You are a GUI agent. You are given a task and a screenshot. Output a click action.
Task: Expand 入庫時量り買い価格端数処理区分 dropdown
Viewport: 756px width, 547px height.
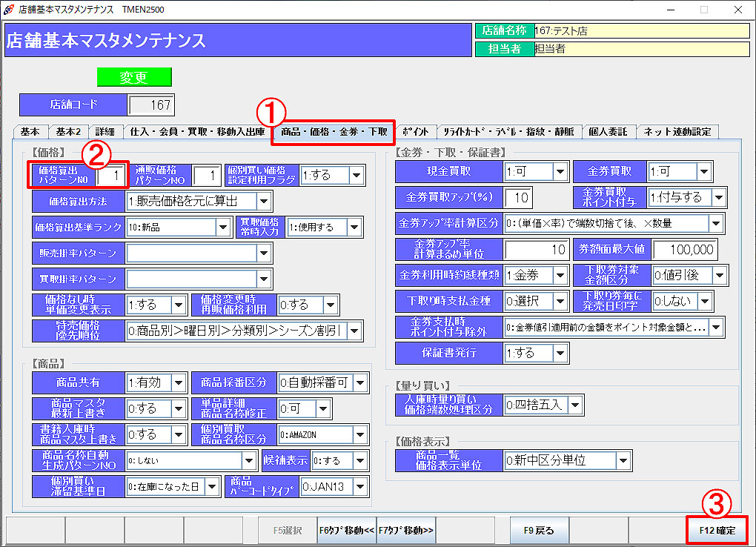point(575,405)
